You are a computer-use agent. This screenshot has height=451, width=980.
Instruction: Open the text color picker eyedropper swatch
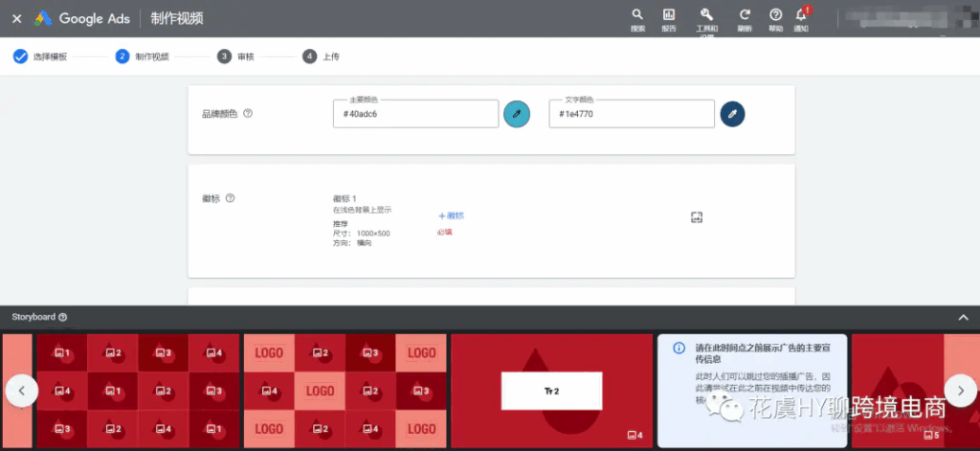732,114
